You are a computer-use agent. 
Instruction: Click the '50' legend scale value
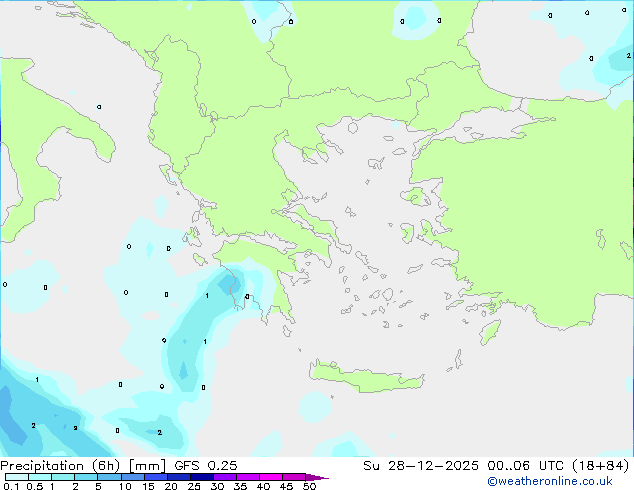309,486
